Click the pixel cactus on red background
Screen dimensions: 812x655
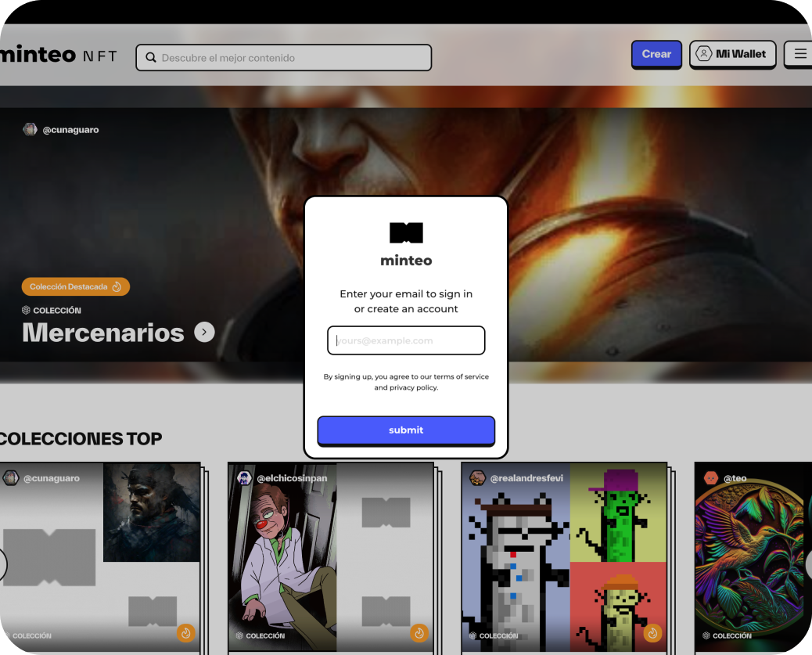click(618, 606)
